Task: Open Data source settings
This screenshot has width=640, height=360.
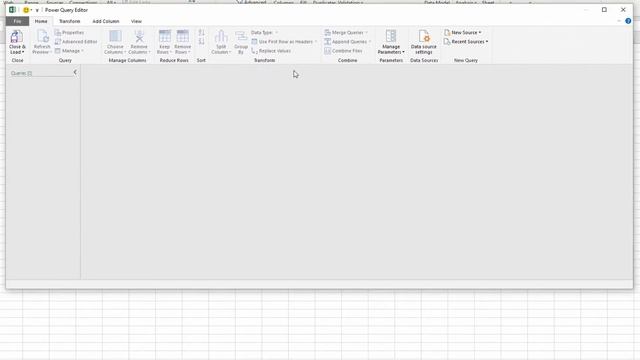Action: [424, 42]
